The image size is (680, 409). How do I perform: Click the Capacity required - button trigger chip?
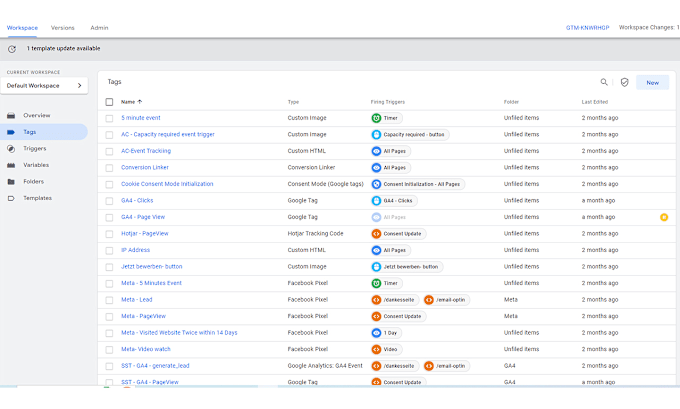[x=410, y=134]
